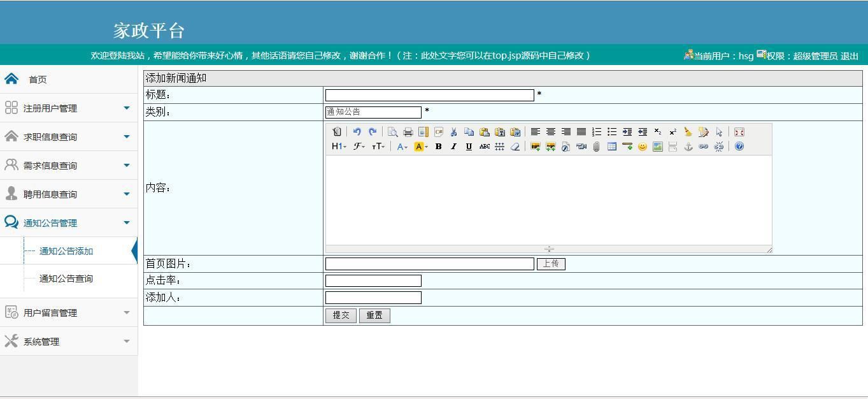Open the font size dropdown
868x399 pixels.
point(378,147)
